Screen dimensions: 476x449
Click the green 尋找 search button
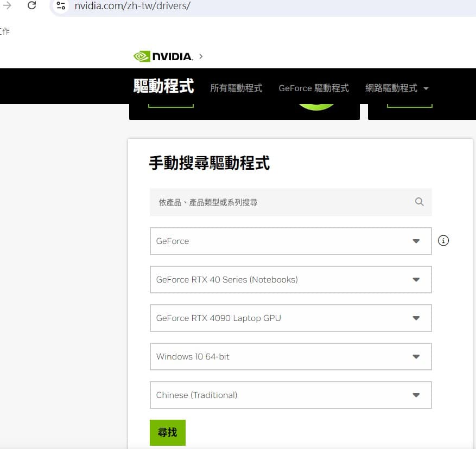(x=167, y=432)
